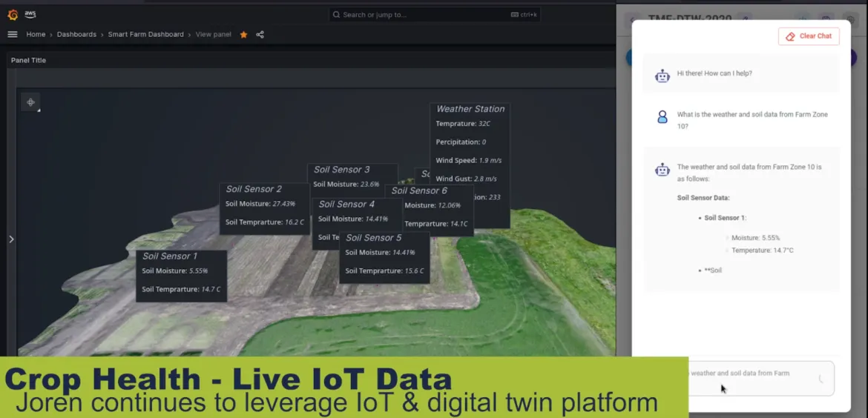Go to Home breadcrumb
The width and height of the screenshot is (868, 418).
coord(36,34)
